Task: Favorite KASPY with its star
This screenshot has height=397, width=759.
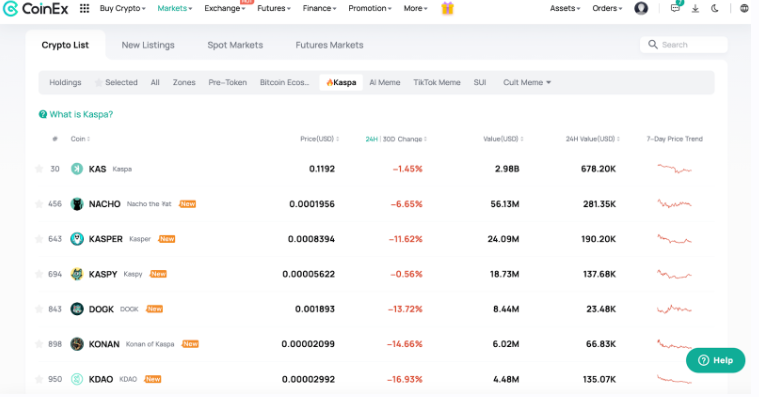Action: (x=39, y=274)
